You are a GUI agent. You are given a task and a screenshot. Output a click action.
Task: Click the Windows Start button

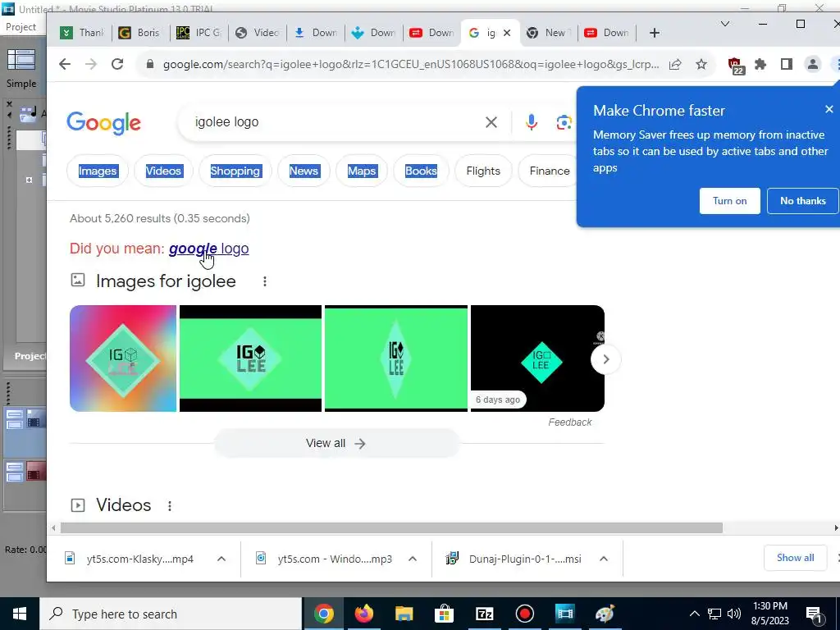[20, 614]
